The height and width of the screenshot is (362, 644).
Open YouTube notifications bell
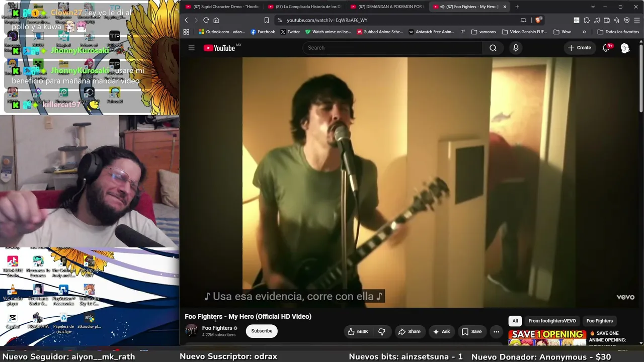(x=606, y=48)
